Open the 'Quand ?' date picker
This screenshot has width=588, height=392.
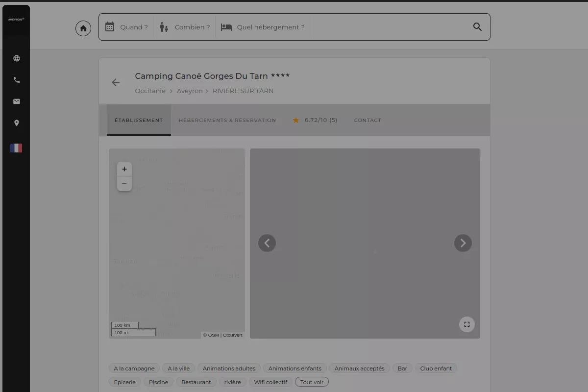pyautogui.click(x=126, y=27)
